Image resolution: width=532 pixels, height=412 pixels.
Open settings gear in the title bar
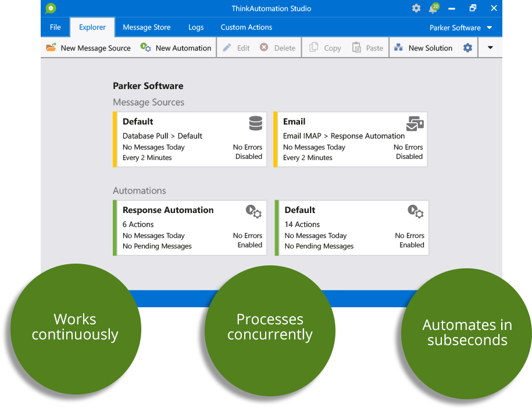(416, 8)
